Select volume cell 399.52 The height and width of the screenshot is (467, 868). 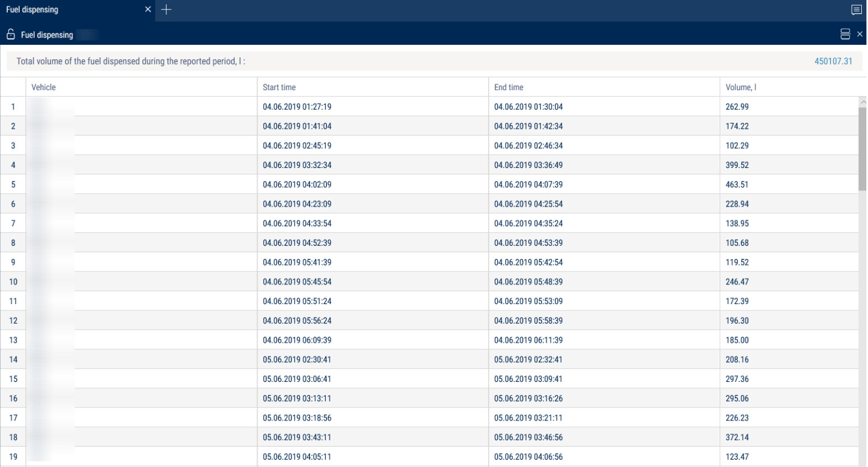tap(737, 165)
